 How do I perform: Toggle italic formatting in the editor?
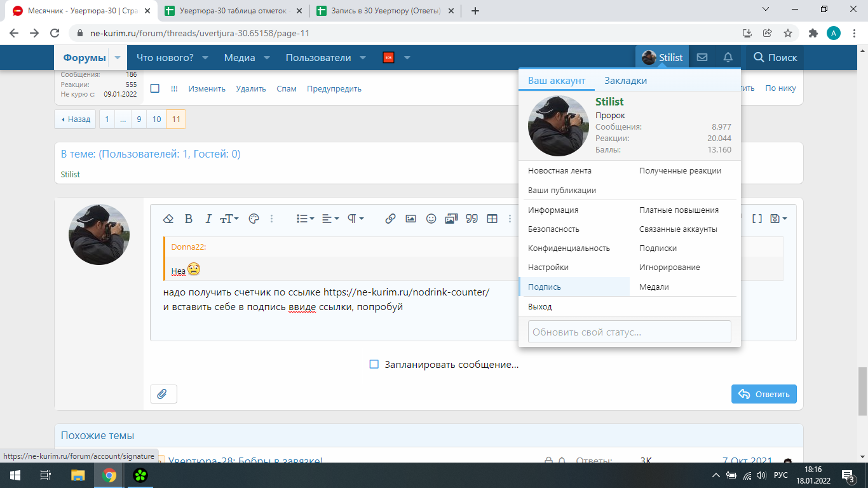208,219
